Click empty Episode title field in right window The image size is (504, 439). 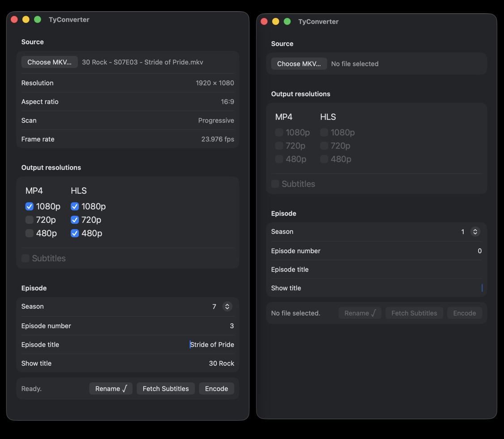tap(376, 269)
